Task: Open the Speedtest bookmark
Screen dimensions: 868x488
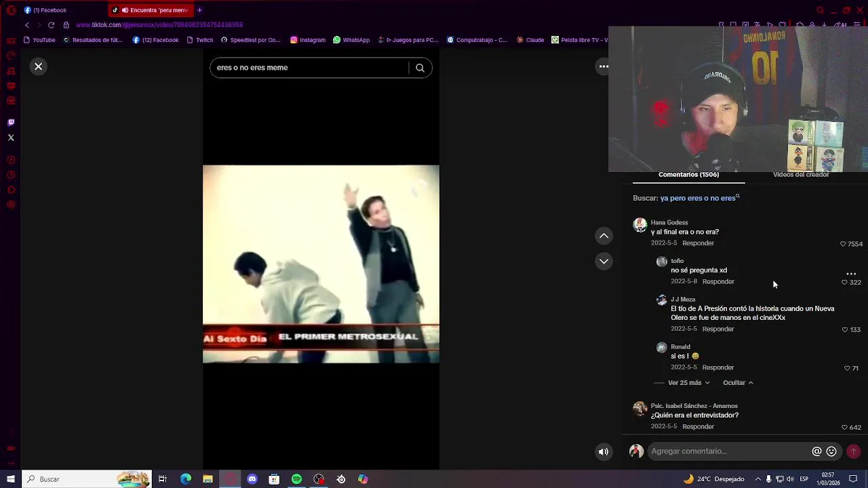Action: pos(250,40)
